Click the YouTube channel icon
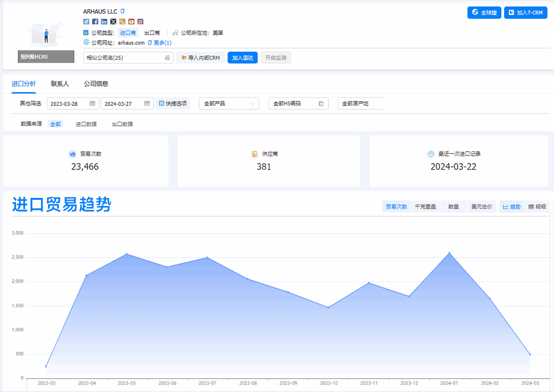Viewport: 554px width, 392px height. point(131,22)
